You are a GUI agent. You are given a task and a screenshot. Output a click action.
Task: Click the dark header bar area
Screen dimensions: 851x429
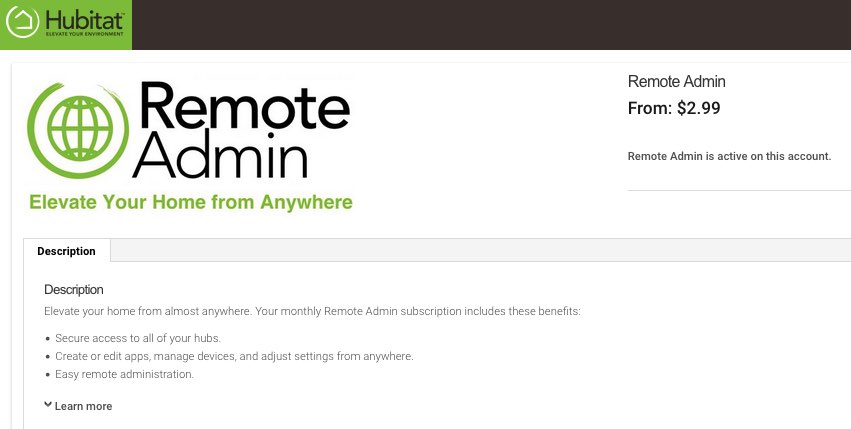click(491, 24)
